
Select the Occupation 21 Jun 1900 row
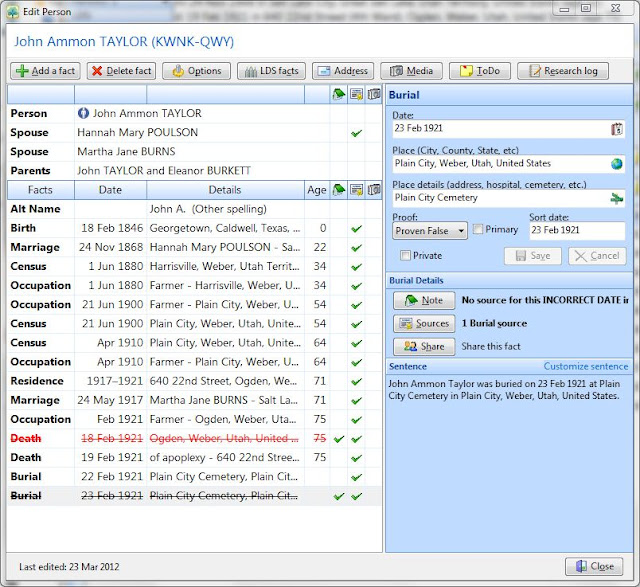[194, 305]
